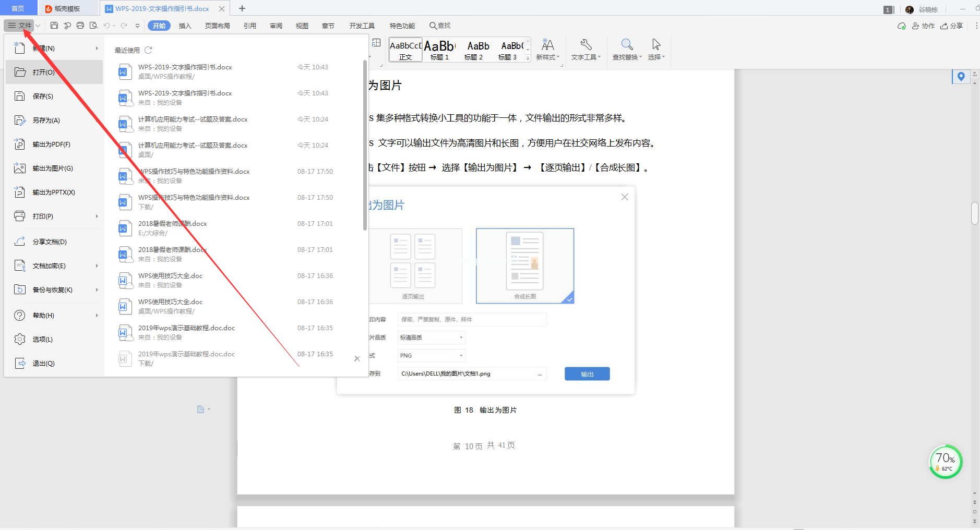Image resolution: width=980 pixels, height=530 pixels.
Task: Switch to Page Layout (页面布局) tab
Action: [x=218, y=26]
